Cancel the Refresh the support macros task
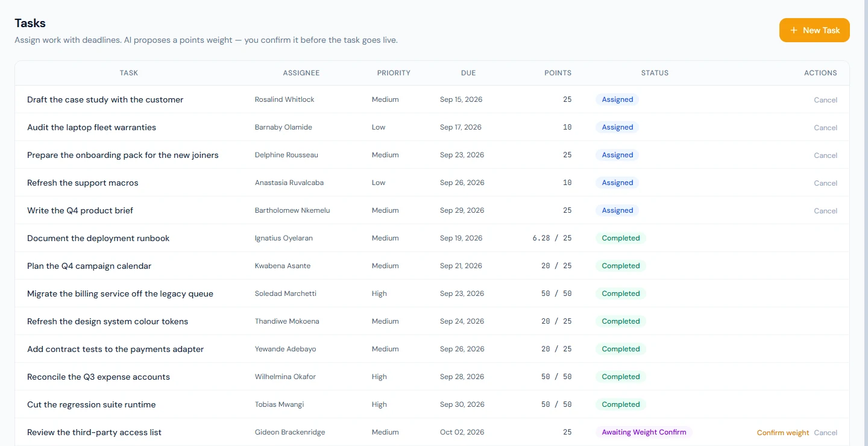Screen dimensions: 868x446 825,183
